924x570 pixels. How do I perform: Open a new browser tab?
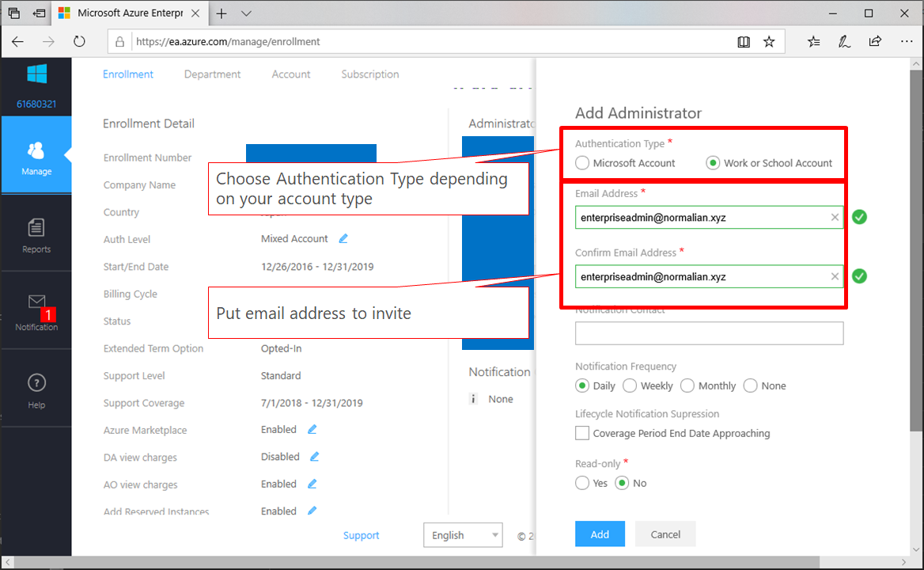tap(222, 13)
